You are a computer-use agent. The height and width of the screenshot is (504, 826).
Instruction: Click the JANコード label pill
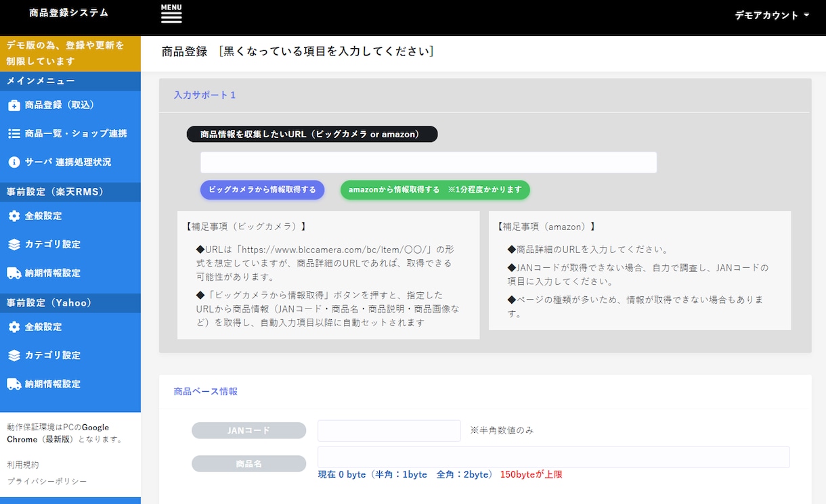click(x=249, y=431)
